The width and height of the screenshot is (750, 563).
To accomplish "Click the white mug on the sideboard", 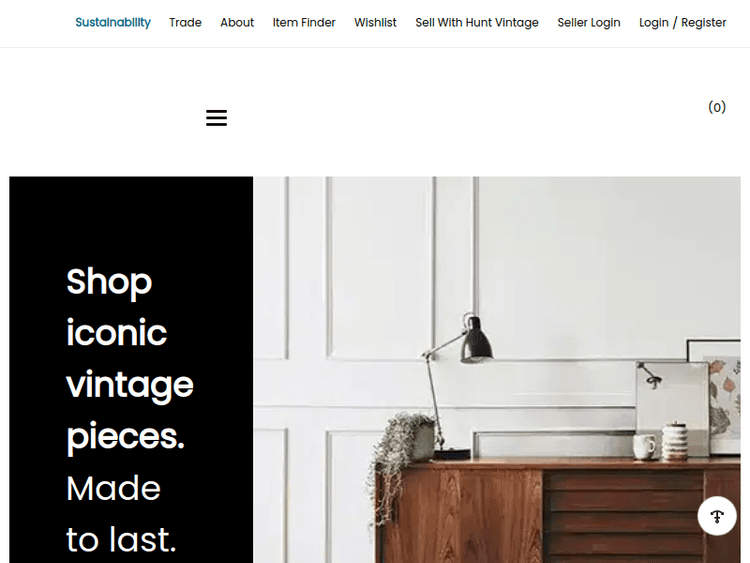I will pos(644,447).
